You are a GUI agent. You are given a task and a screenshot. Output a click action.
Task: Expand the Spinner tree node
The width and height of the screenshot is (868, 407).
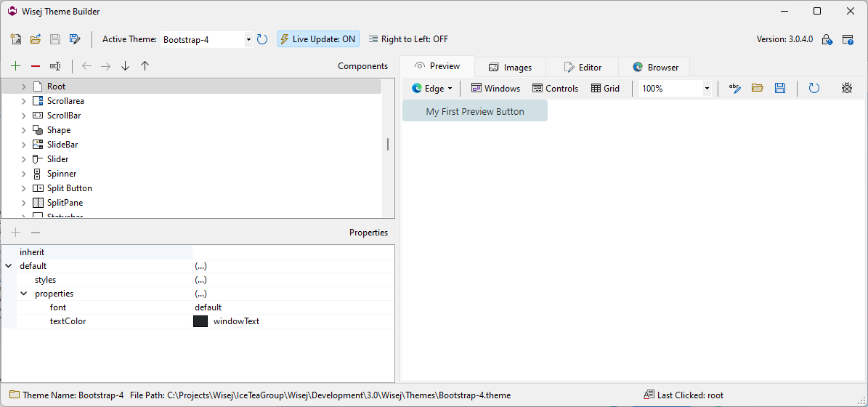tap(23, 173)
